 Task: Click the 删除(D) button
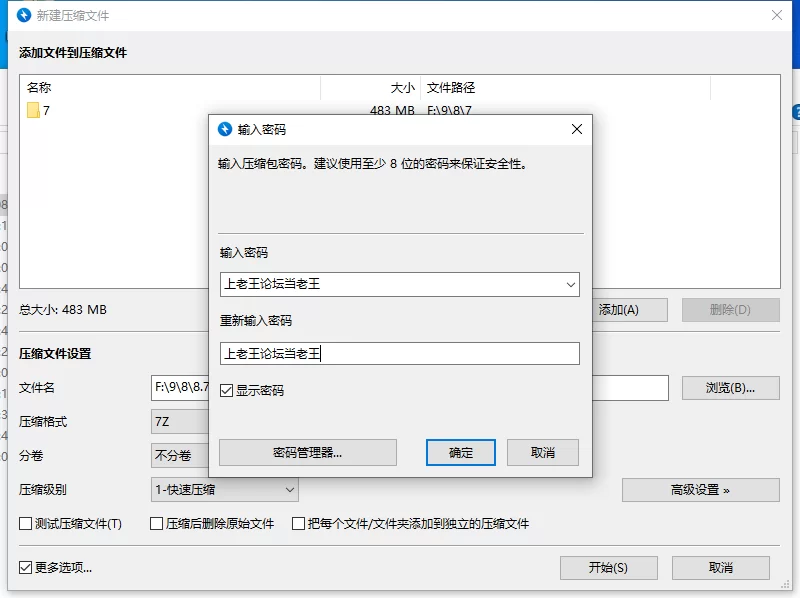pyautogui.click(x=731, y=310)
